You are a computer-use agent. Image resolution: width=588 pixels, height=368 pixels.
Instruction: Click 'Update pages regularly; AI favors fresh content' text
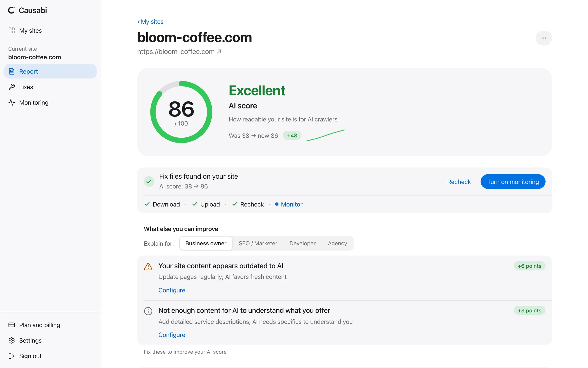222,277
